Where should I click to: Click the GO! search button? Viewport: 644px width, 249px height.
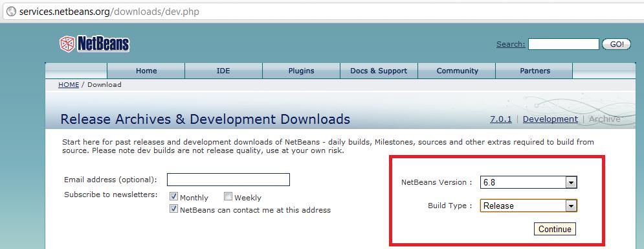(x=616, y=44)
